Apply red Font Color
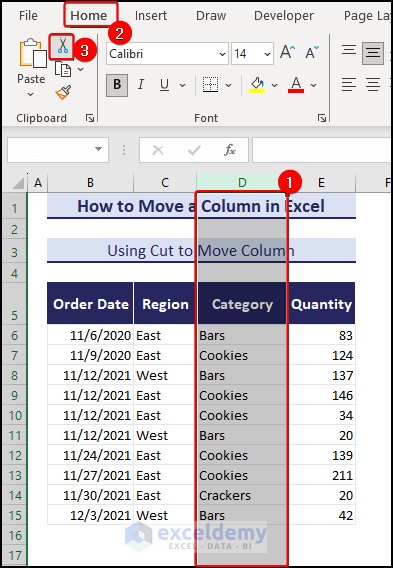Screen dimensions: 393x568 pyautogui.click(x=296, y=85)
